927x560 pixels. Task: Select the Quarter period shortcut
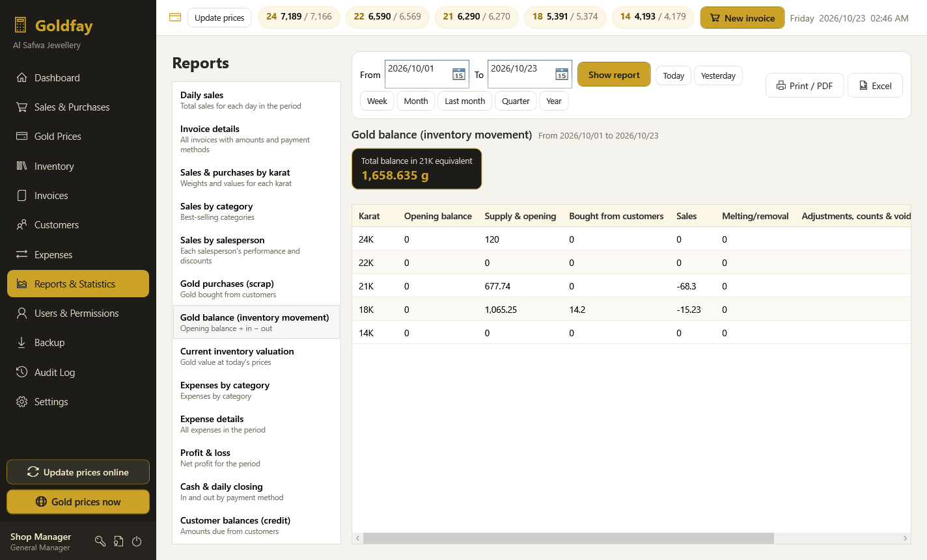[516, 101]
